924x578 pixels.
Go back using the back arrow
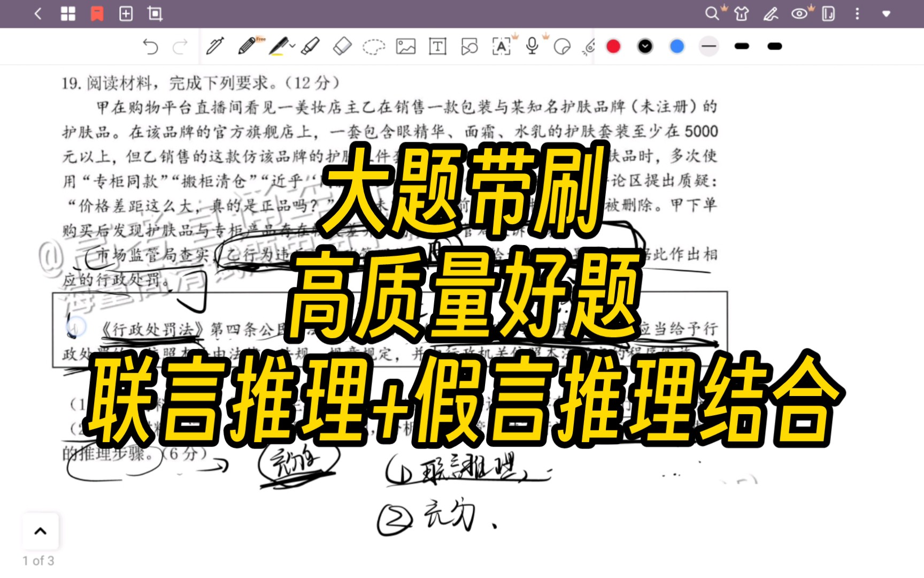[38, 14]
